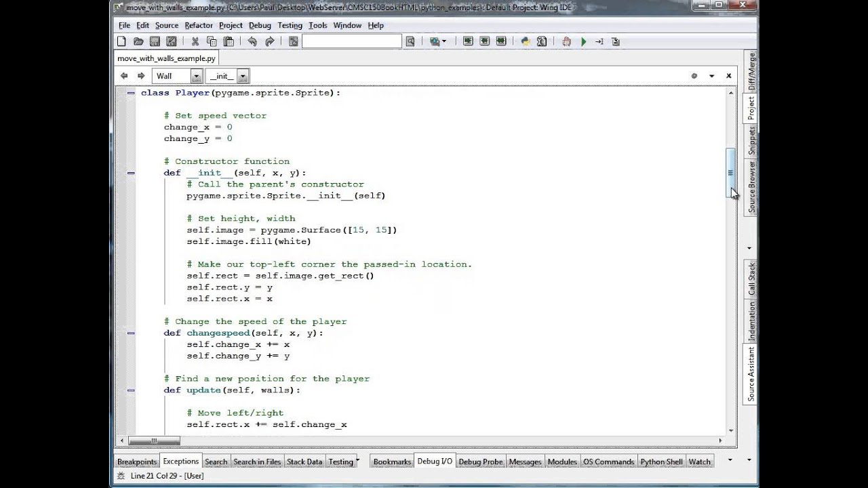Open the Tools menu

click(317, 25)
